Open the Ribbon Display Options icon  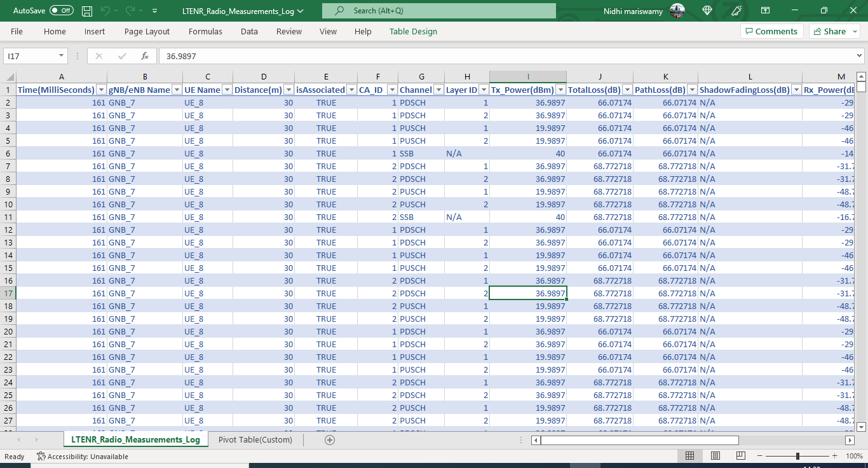coord(766,11)
